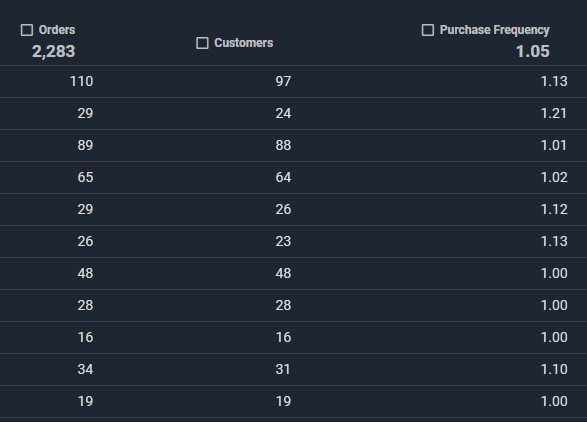The height and width of the screenshot is (422, 587).
Task: Select the Orders total value 2,283
Action: click(x=54, y=51)
